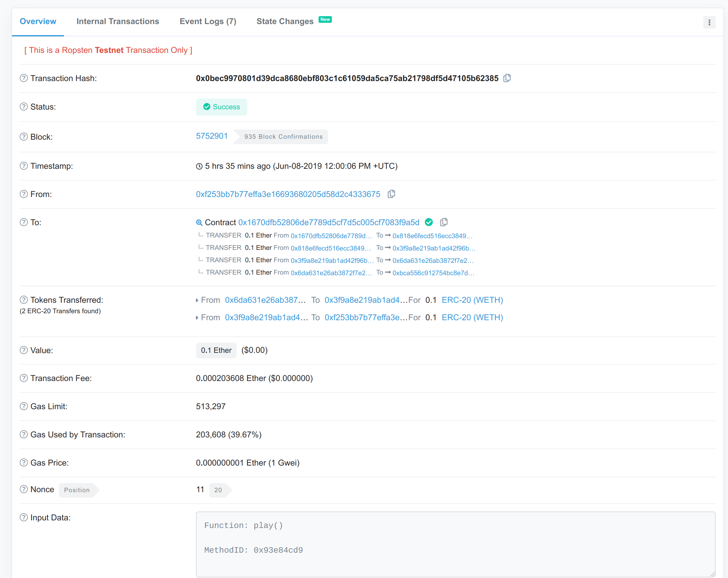Click the contract magnifier icon near To
Viewport: 728px width, 578px height.
coord(199,222)
